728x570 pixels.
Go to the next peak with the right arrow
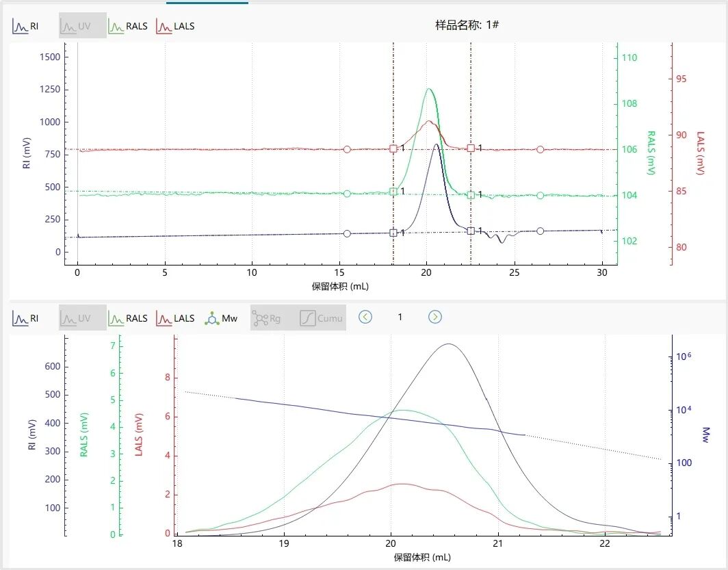pos(435,317)
